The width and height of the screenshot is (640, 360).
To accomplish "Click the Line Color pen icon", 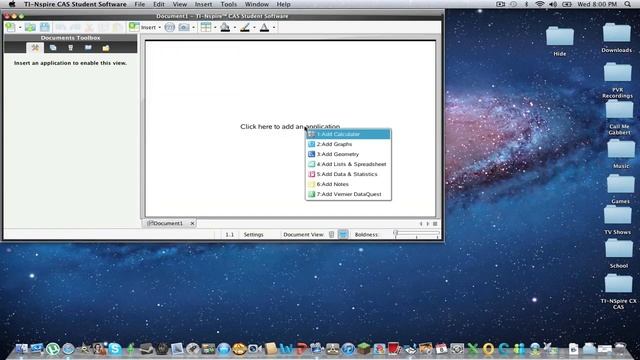I will 245,27.
